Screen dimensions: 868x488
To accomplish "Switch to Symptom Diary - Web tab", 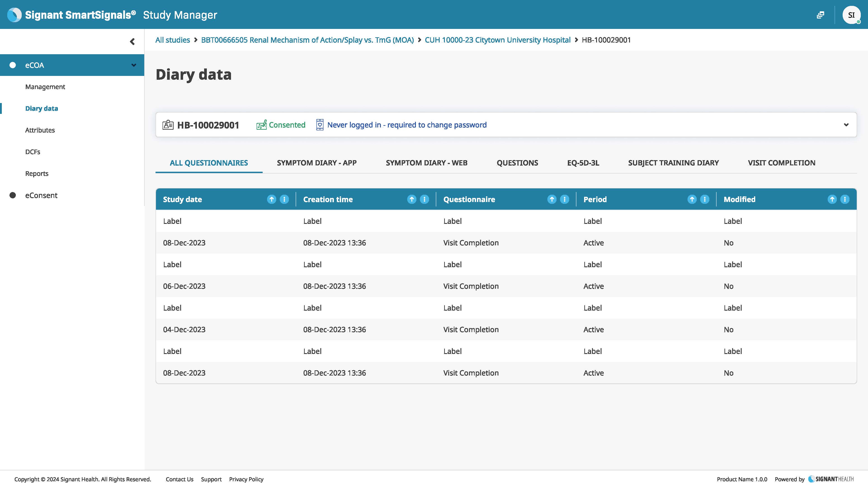I will coord(427,163).
